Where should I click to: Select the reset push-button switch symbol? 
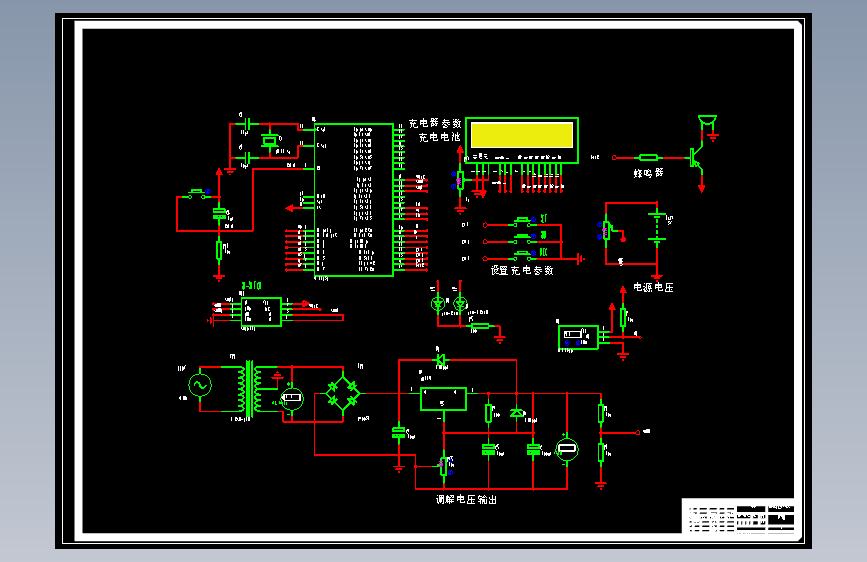pos(197,194)
